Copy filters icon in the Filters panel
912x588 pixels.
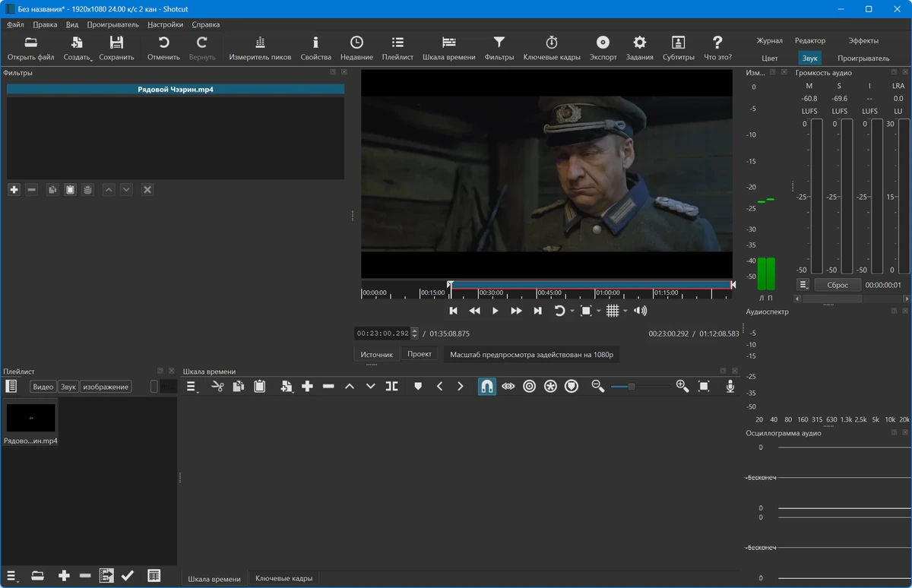point(52,190)
